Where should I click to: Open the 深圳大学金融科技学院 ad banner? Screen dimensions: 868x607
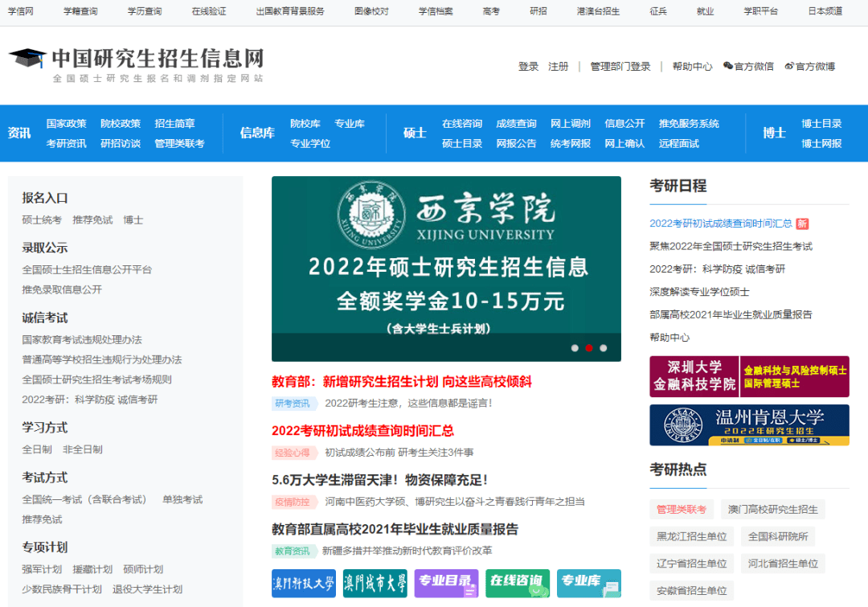750,376
